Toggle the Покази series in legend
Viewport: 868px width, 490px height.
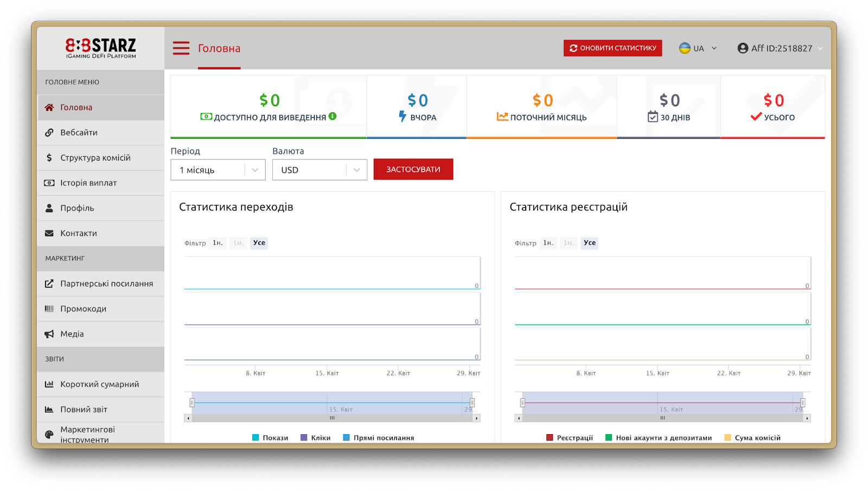[x=270, y=437]
